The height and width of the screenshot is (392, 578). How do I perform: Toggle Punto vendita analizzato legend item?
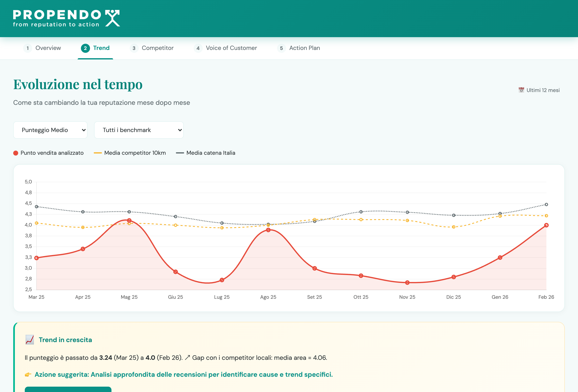(x=48, y=153)
